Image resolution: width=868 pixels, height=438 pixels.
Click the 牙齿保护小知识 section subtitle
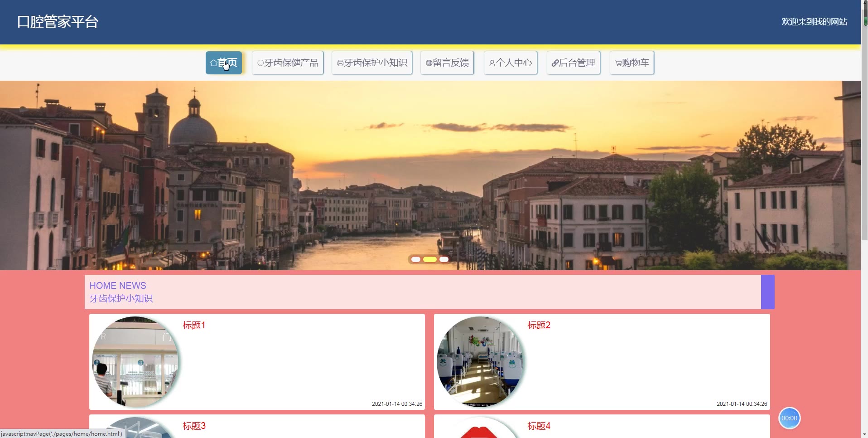[121, 298]
